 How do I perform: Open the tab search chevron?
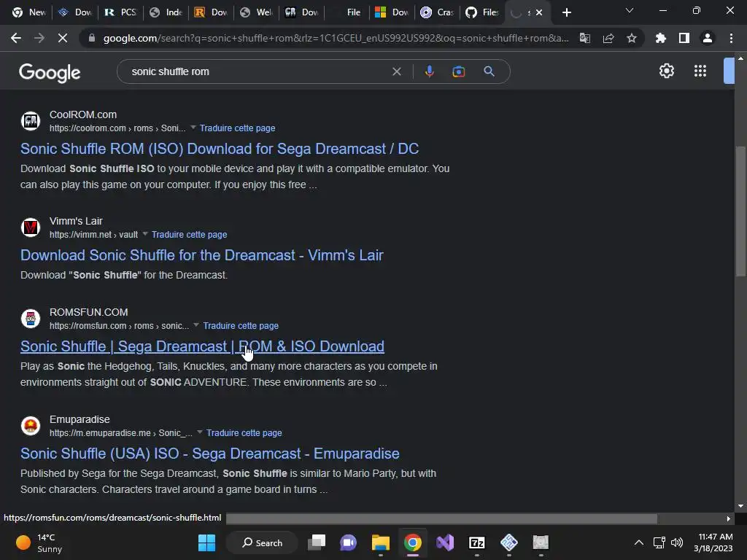630,10
